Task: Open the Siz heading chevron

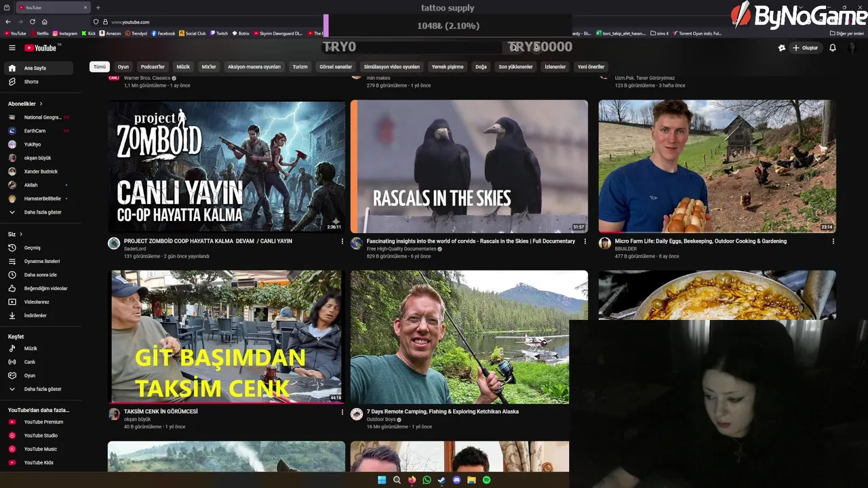Action: coord(20,234)
